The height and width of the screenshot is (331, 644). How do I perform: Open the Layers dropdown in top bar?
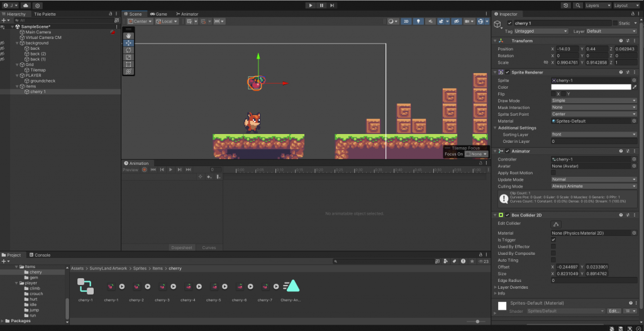point(598,5)
